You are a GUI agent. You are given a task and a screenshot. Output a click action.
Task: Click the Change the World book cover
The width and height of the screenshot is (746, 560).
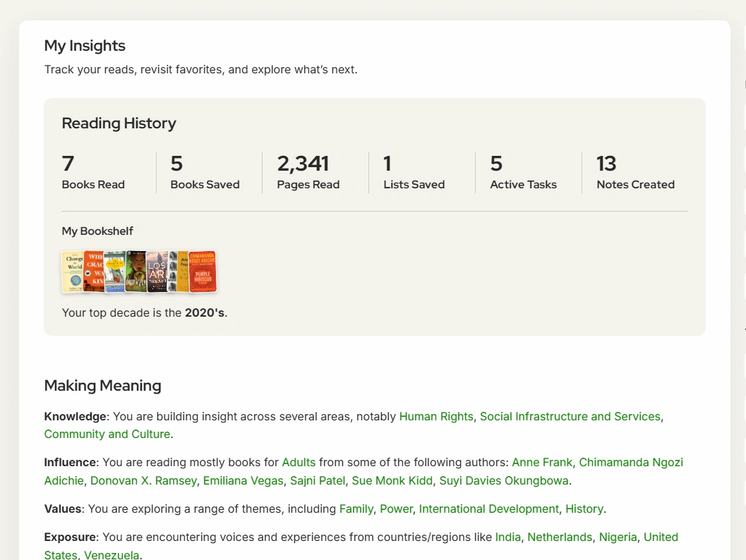pos(71,272)
